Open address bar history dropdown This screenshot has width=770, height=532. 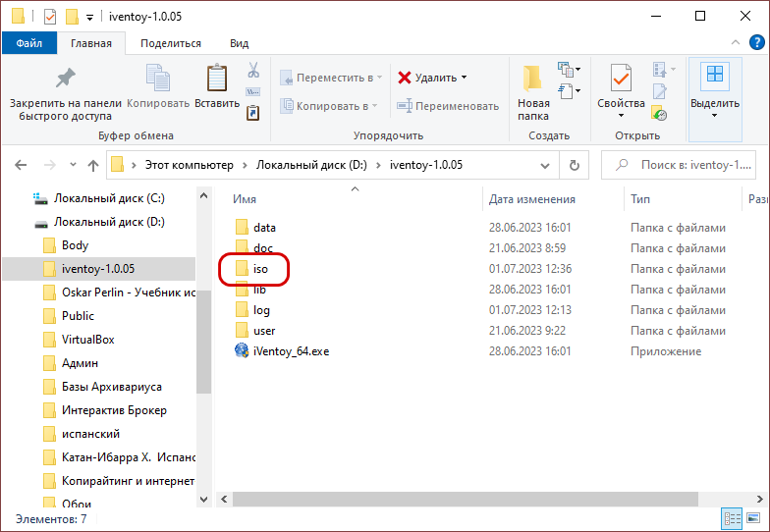pos(544,165)
